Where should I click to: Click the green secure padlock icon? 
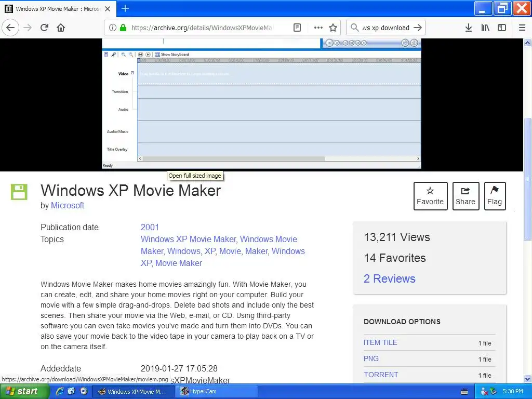click(x=123, y=28)
